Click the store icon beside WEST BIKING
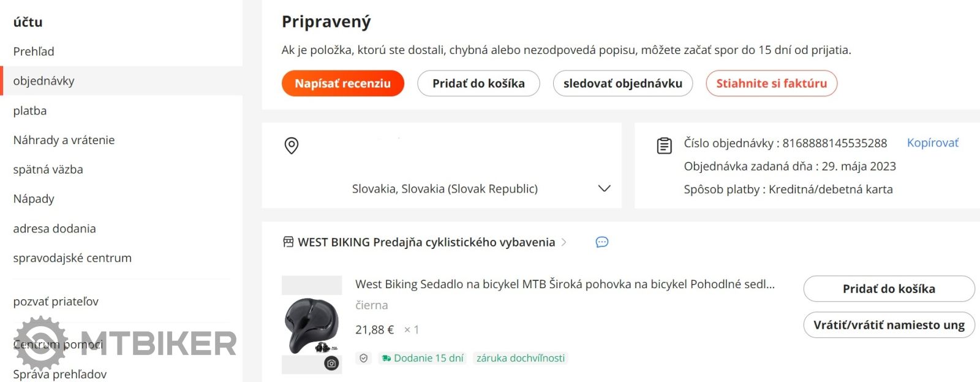 (x=288, y=242)
